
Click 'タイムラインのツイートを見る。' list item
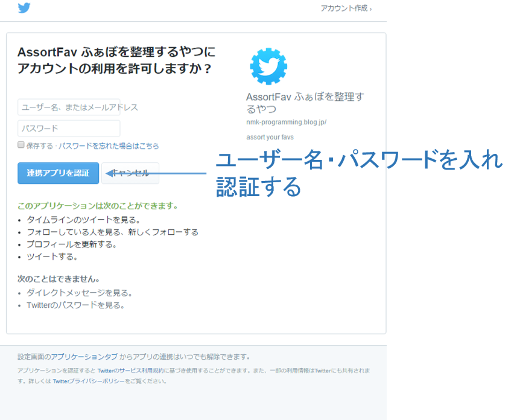(84, 220)
